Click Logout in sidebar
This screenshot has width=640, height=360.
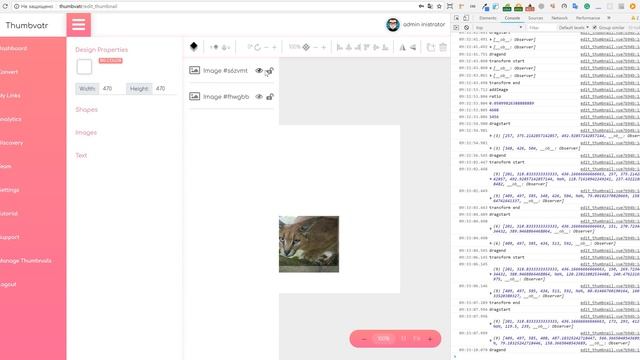(x=8, y=284)
